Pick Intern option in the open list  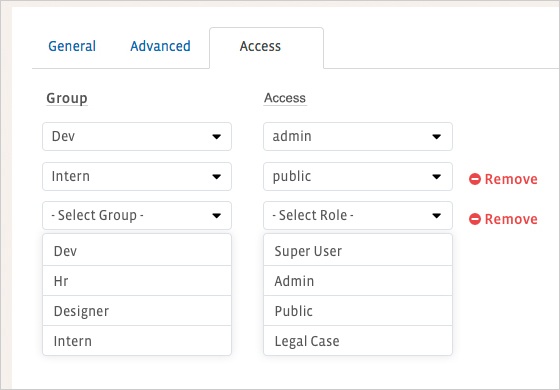coord(137,341)
